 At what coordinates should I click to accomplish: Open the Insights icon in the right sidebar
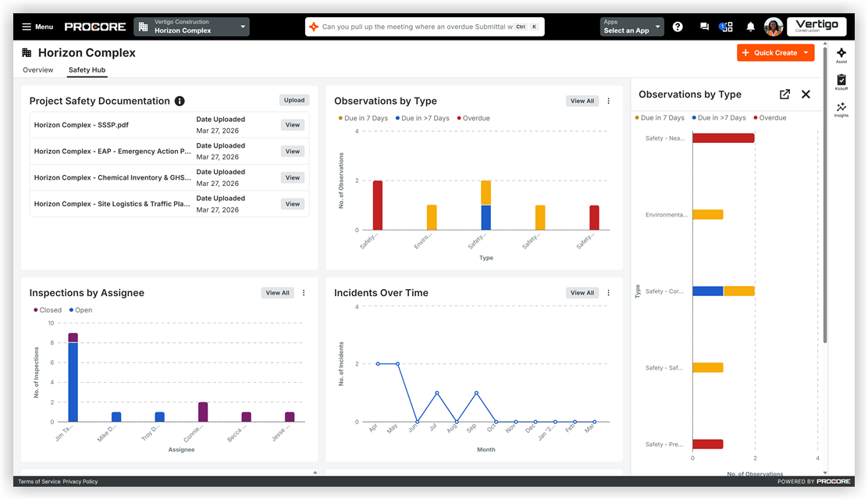841,109
